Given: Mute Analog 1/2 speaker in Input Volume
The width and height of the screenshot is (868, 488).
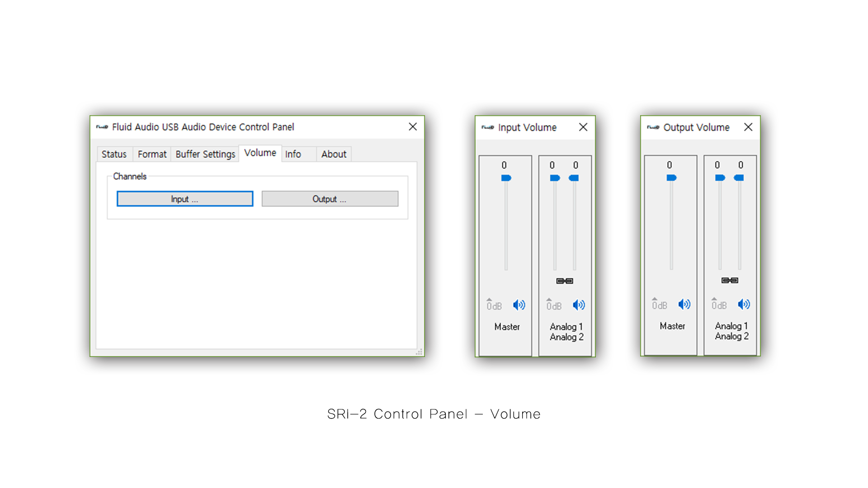Looking at the screenshot, I should 579,305.
